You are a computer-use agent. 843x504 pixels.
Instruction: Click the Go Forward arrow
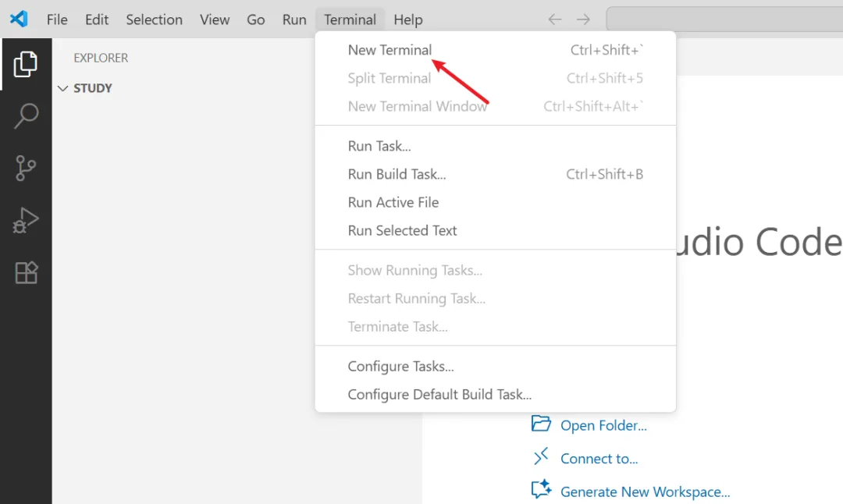click(x=583, y=20)
